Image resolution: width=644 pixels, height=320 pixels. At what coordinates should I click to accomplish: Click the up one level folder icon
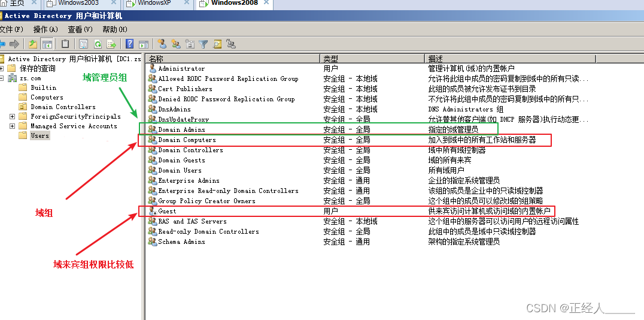click(x=33, y=44)
